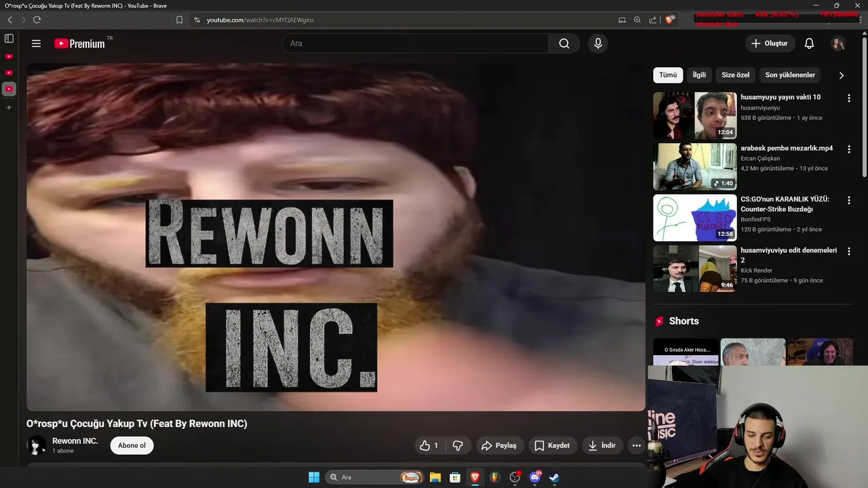This screenshot has height=488, width=868.
Task: Reload the current page
Action: click(x=37, y=20)
